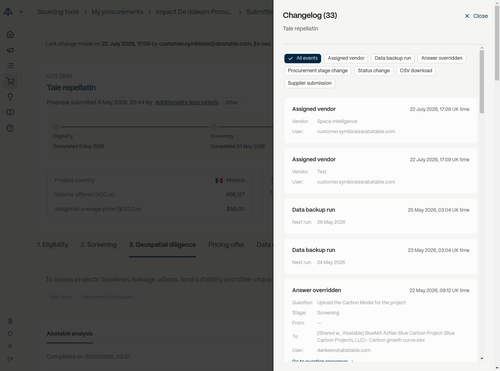Viewport: 500px width, 371px height.
Task: Filter changelog by Procurement stage change
Action: (318, 71)
